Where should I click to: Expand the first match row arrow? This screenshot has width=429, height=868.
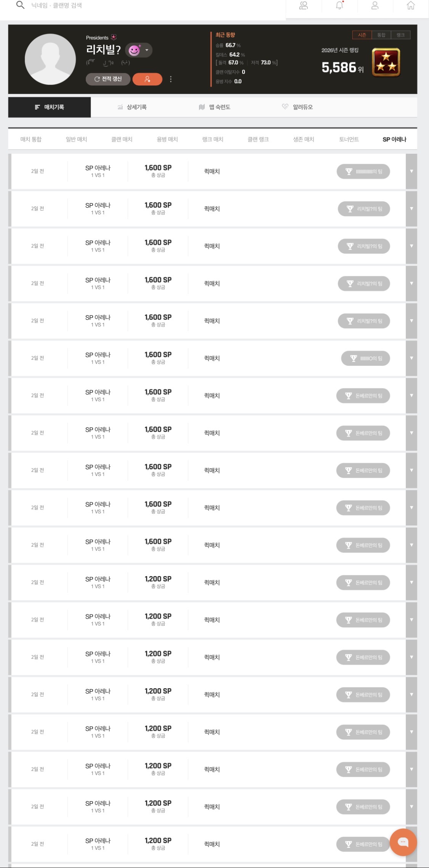(x=411, y=171)
